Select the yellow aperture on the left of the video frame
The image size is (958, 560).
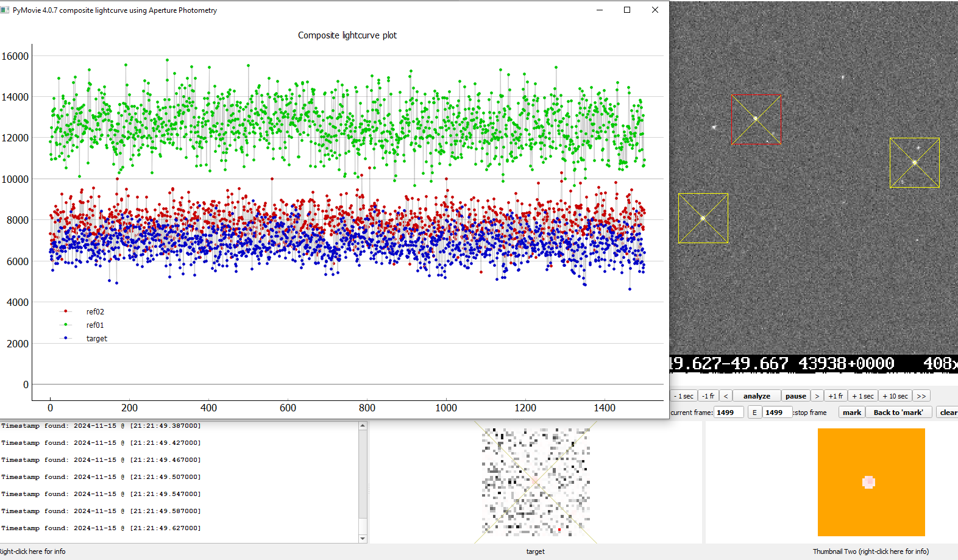pyautogui.click(x=703, y=218)
